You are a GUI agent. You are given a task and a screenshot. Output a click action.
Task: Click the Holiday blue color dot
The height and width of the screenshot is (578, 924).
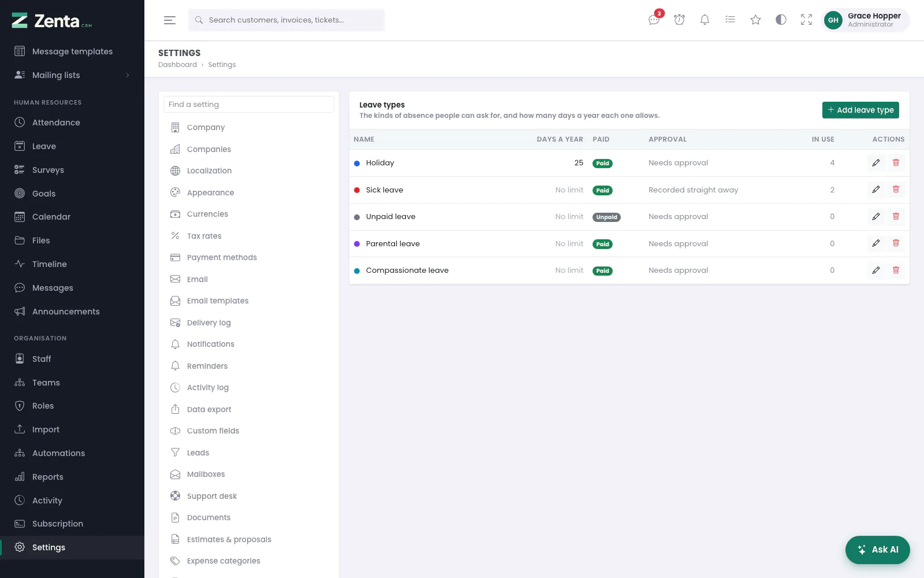(357, 164)
